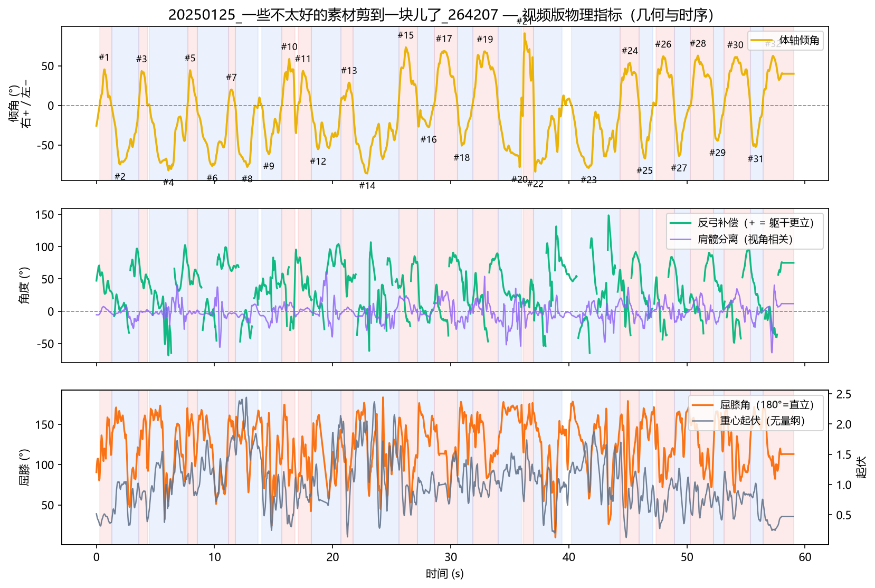Click the 1.5 tick on the 起伏 axis
875x588 pixels.
click(x=843, y=454)
